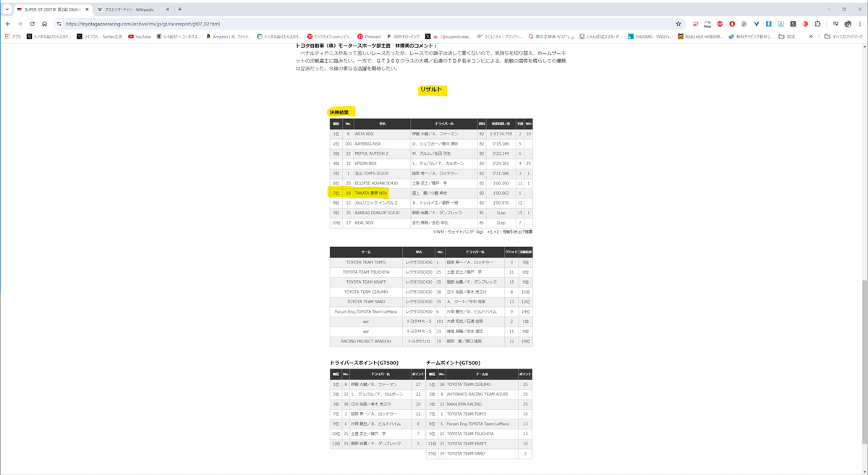Expand hidden bookmarks with double chevron
The height and width of the screenshot is (475, 868).
(x=811, y=36)
